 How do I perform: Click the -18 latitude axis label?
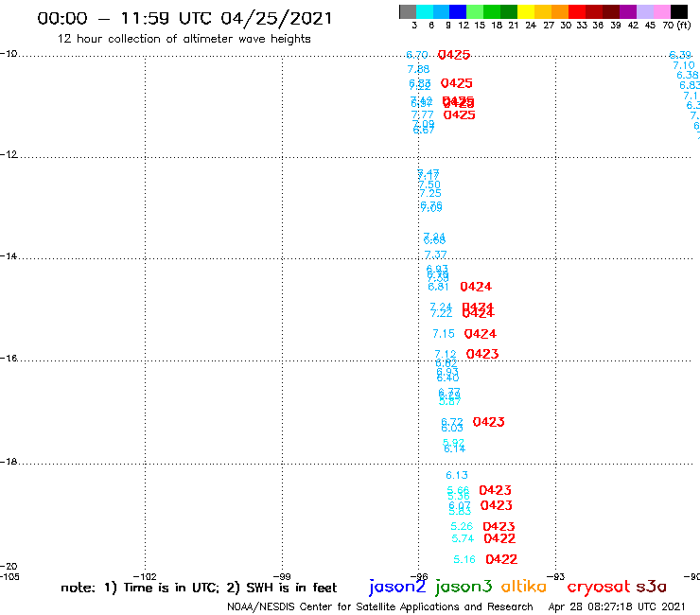click(9, 462)
